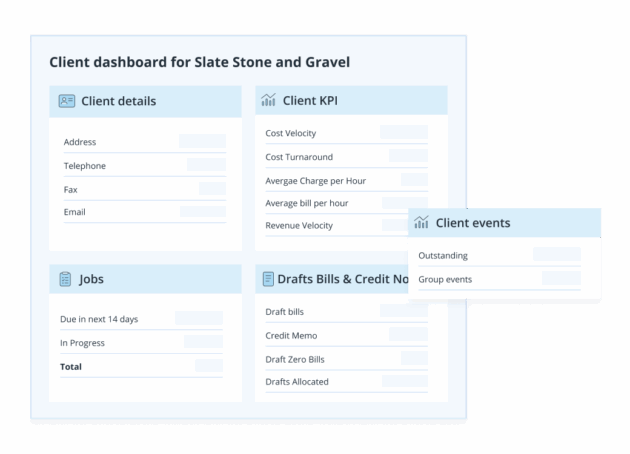Image resolution: width=630 pixels, height=454 pixels.
Task: Click the Avergae Charge per Hour value
Action: [x=414, y=179]
